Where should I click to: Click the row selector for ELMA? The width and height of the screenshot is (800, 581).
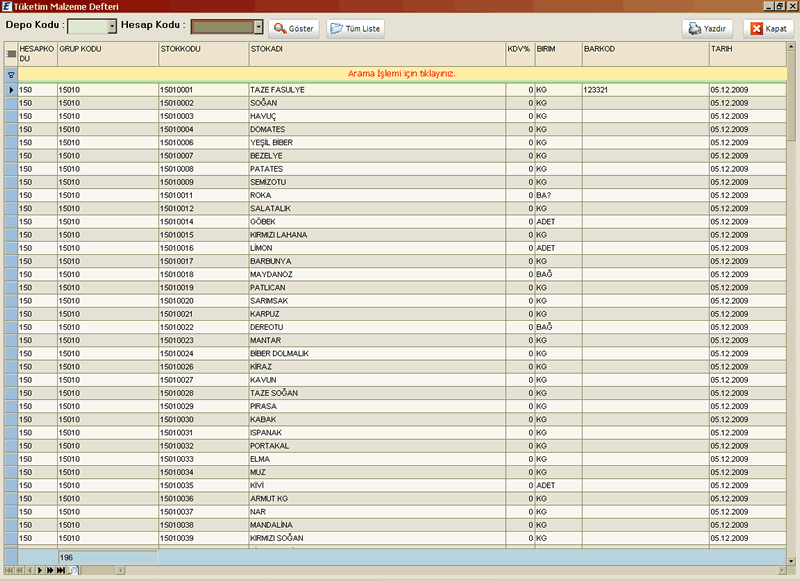tap(11, 459)
